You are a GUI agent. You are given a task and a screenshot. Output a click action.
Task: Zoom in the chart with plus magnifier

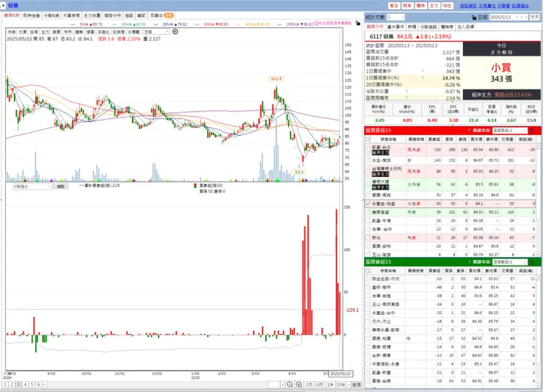tap(299, 385)
